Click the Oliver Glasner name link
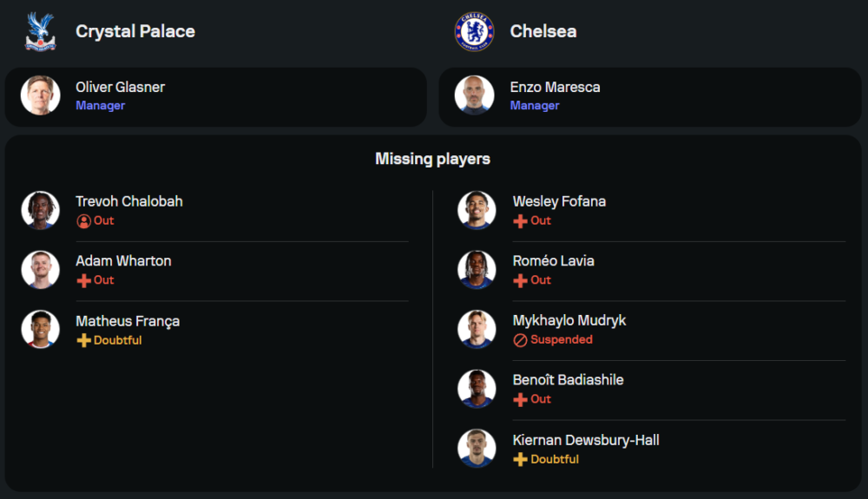 tap(120, 87)
